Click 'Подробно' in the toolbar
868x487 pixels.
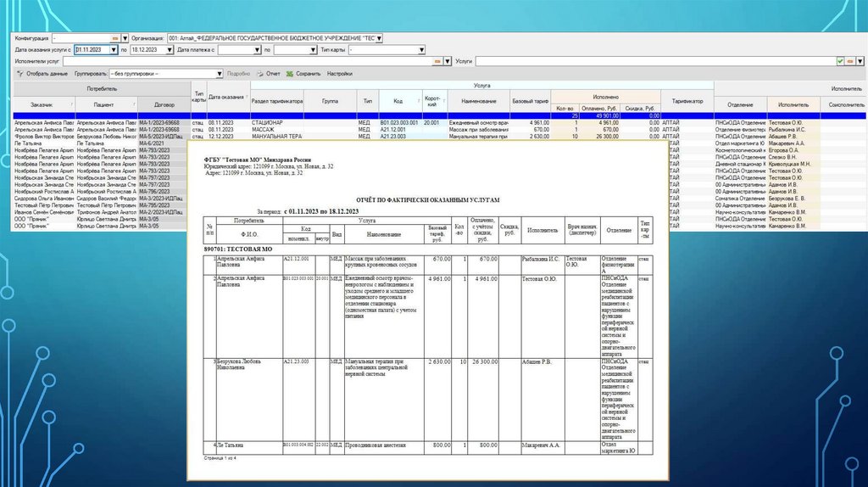tap(239, 74)
